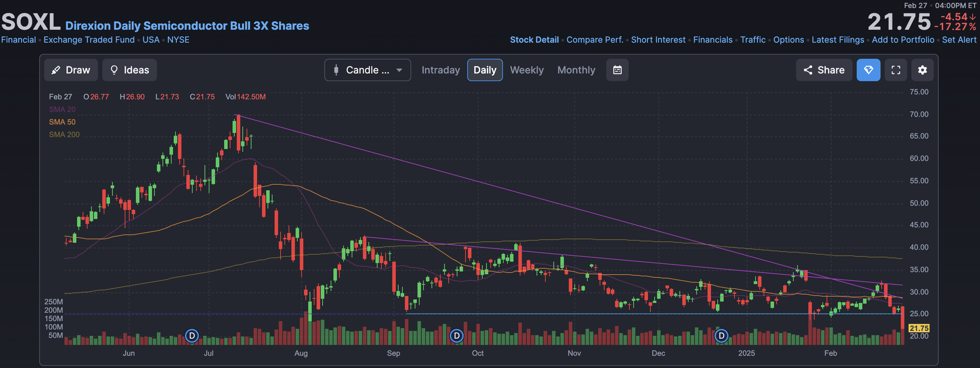Click the dividend marker near October
This screenshot has height=368, width=980.
456,336
